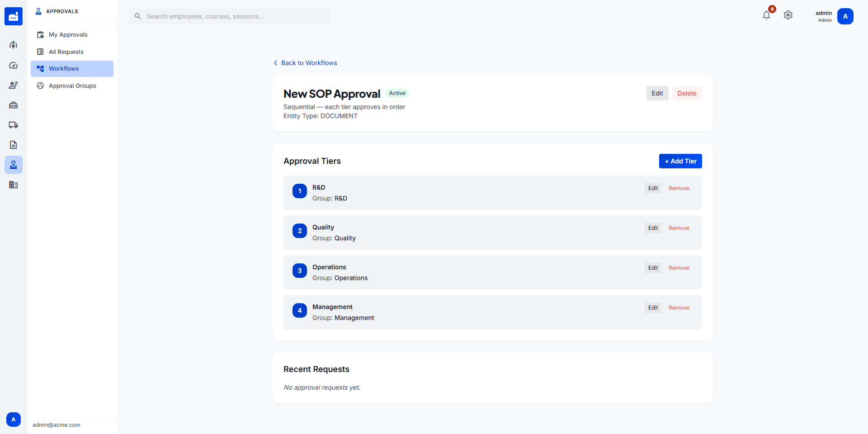868x434 pixels.
Task: Click the Active status badge
Action: tap(397, 93)
